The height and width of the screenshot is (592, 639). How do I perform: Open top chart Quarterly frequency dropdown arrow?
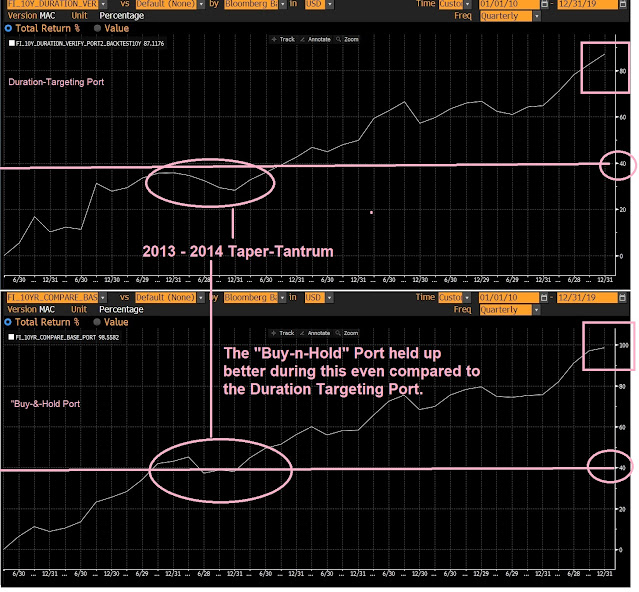537,16
